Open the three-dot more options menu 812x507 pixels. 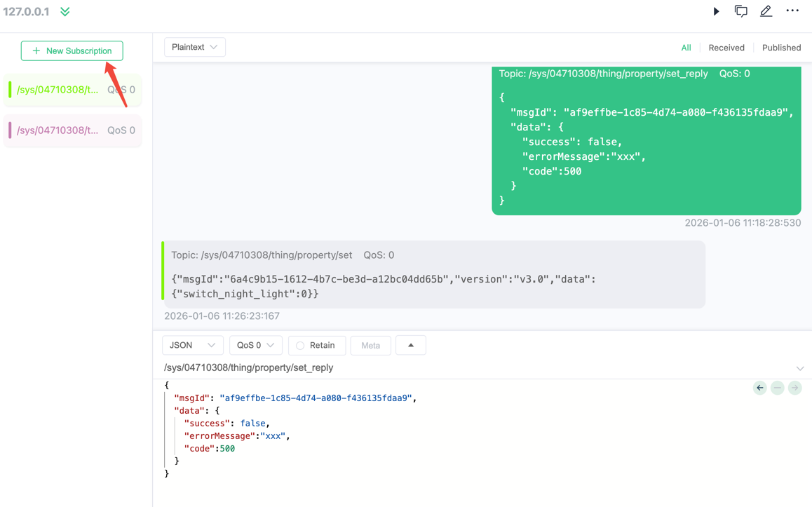(792, 11)
